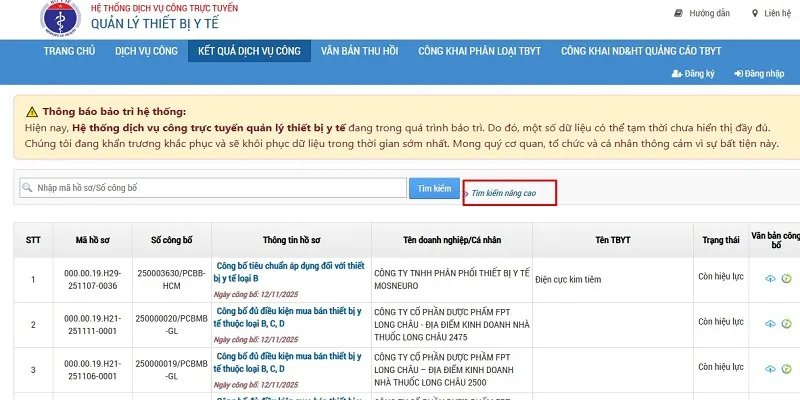Select the KẾT QUẢ DỊCH VỤ CÔNG tab
Viewport: 800px width, 400px height.
249,51
